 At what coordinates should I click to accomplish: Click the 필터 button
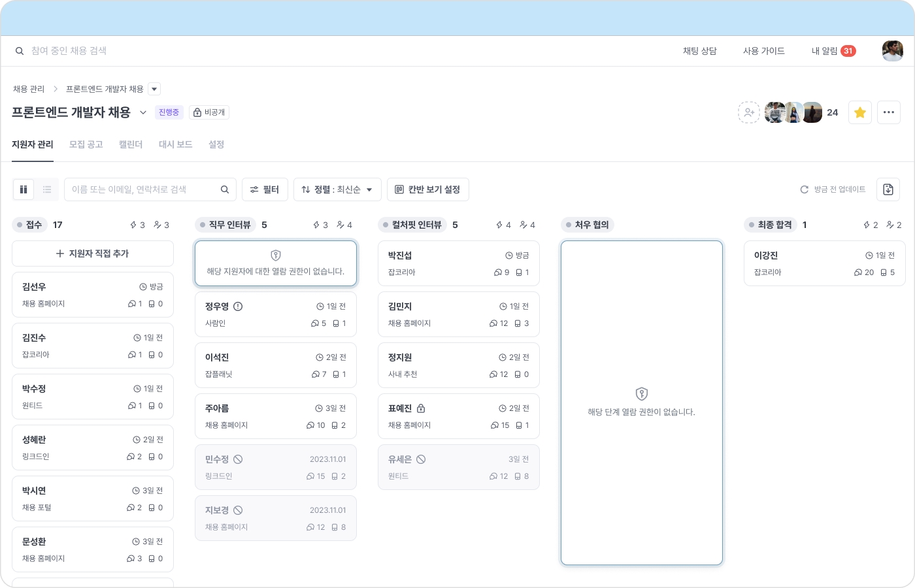pyautogui.click(x=265, y=189)
